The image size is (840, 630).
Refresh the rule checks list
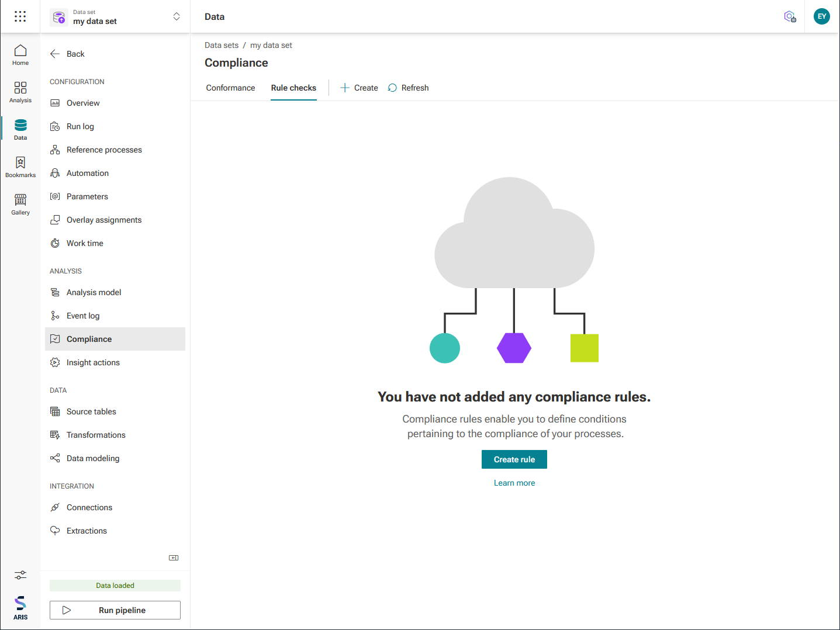(408, 88)
